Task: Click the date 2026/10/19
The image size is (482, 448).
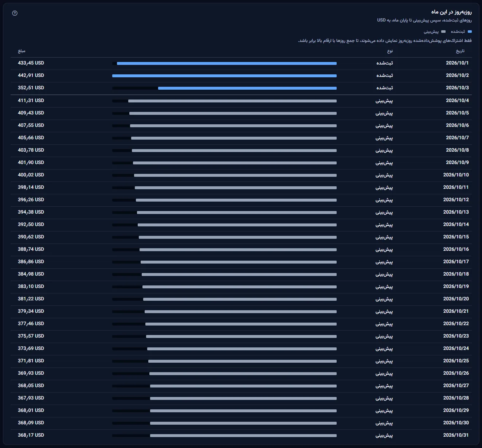Action: [x=456, y=287]
